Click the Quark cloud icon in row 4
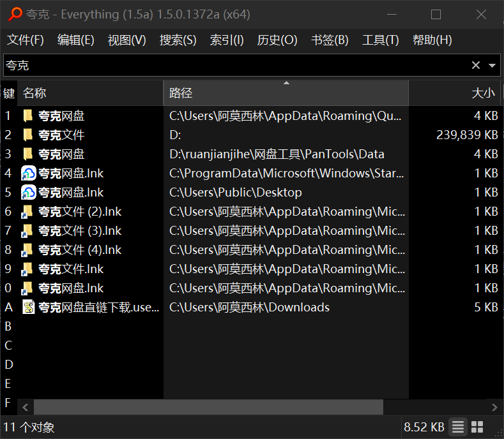Viewport: 504px width, 439px height. pos(28,174)
